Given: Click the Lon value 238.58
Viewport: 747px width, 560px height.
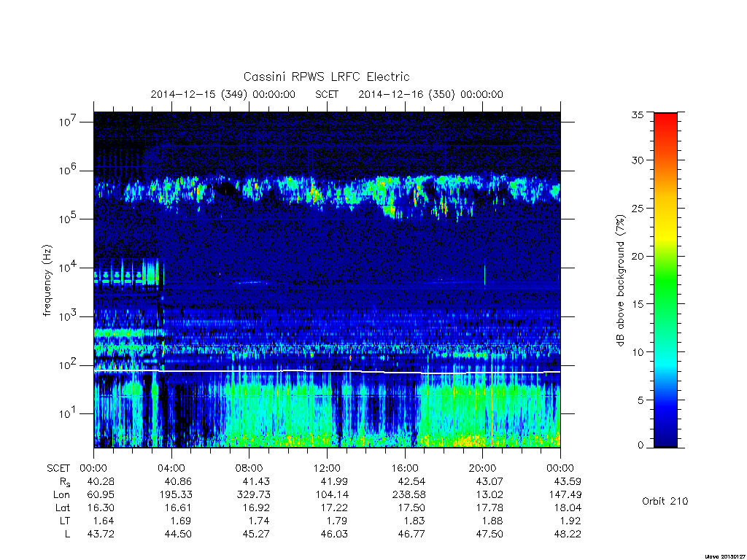Looking at the screenshot, I should pyautogui.click(x=409, y=495).
